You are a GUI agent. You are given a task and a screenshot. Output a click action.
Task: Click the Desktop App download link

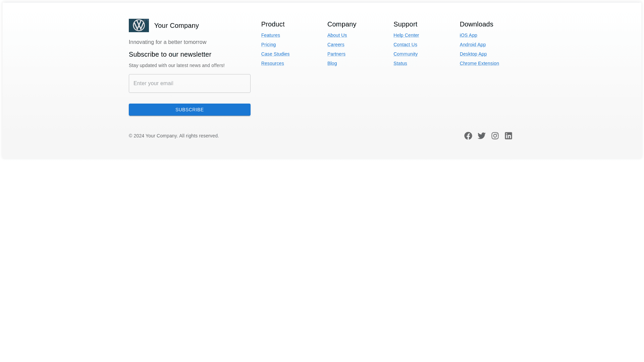click(473, 54)
